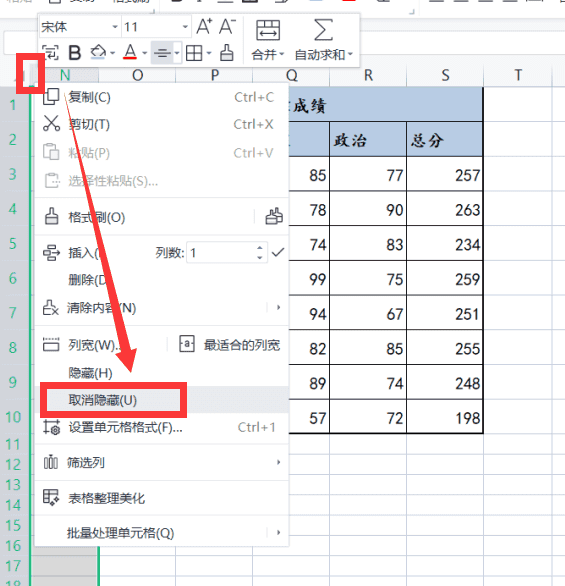Click the column width icon beside 列宽(W)

[x=51, y=344]
